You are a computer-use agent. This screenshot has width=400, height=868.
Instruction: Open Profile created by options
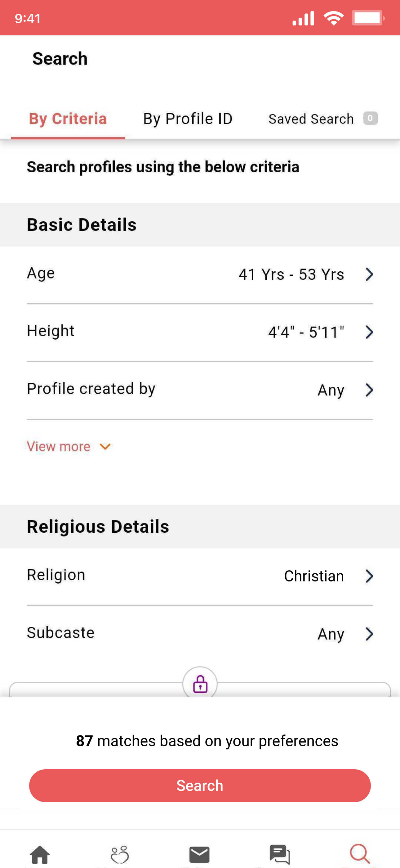(x=200, y=390)
